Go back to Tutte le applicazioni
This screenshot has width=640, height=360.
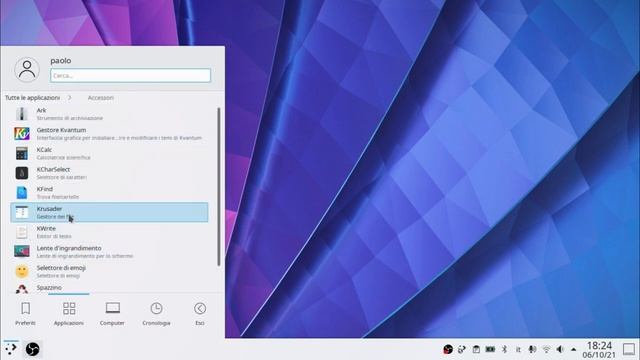pyautogui.click(x=32, y=98)
